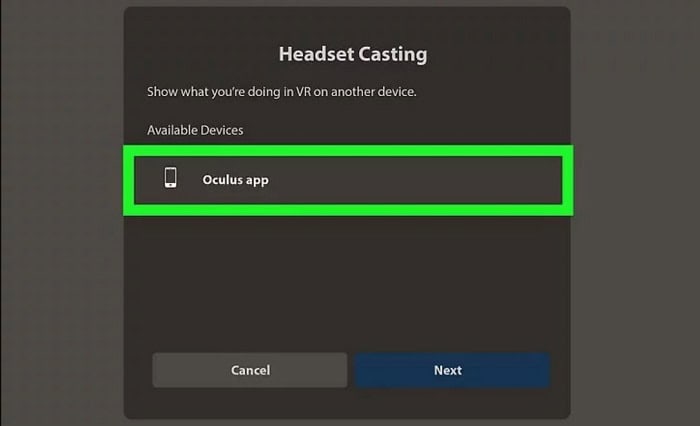Click the dimmed background left of the dialog
The width and height of the screenshot is (700, 426).
(62, 213)
